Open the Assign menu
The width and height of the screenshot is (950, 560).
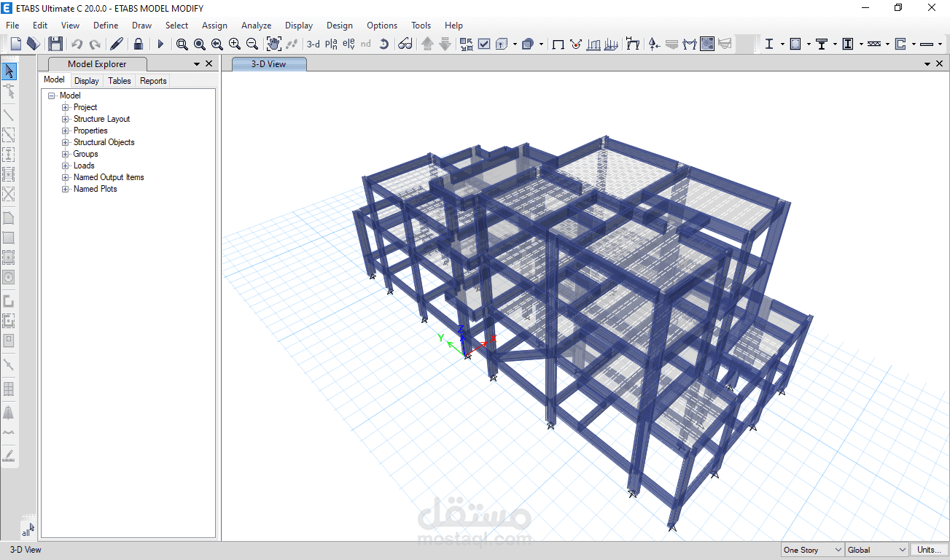[214, 25]
